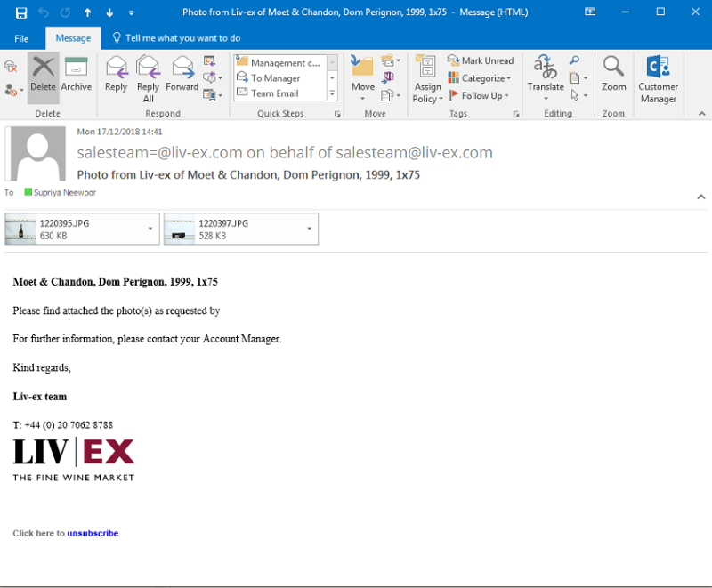Save the message using the floppy icon

[20, 12]
